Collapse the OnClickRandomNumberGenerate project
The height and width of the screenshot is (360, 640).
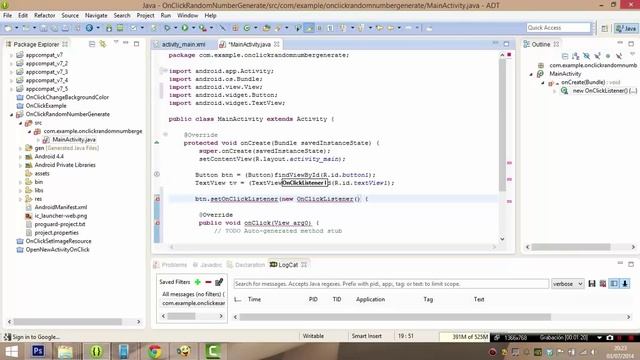(11, 115)
